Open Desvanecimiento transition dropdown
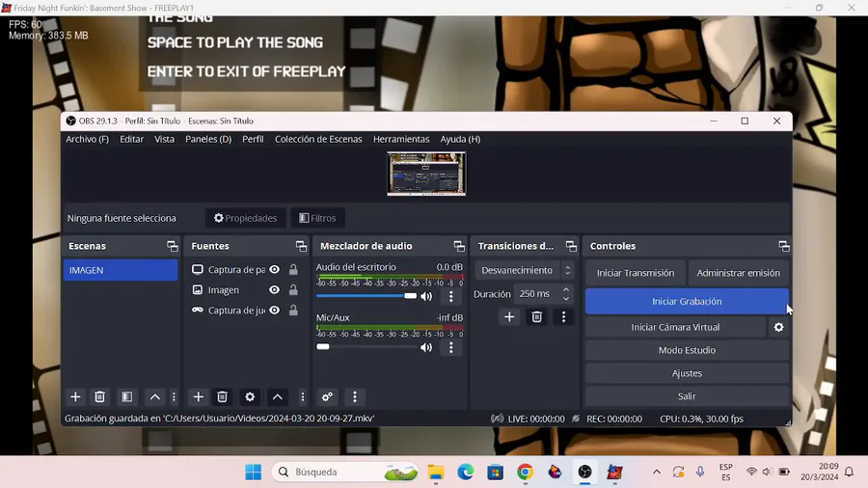 (524, 271)
